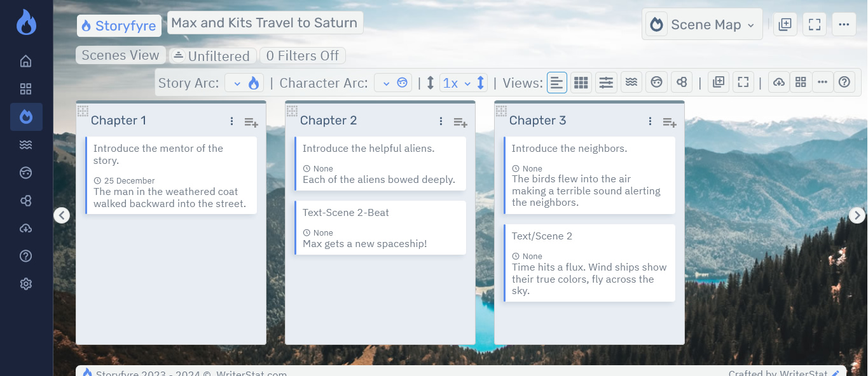Click the wavy arcs view icon
868x376 pixels.
pyautogui.click(x=631, y=82)
